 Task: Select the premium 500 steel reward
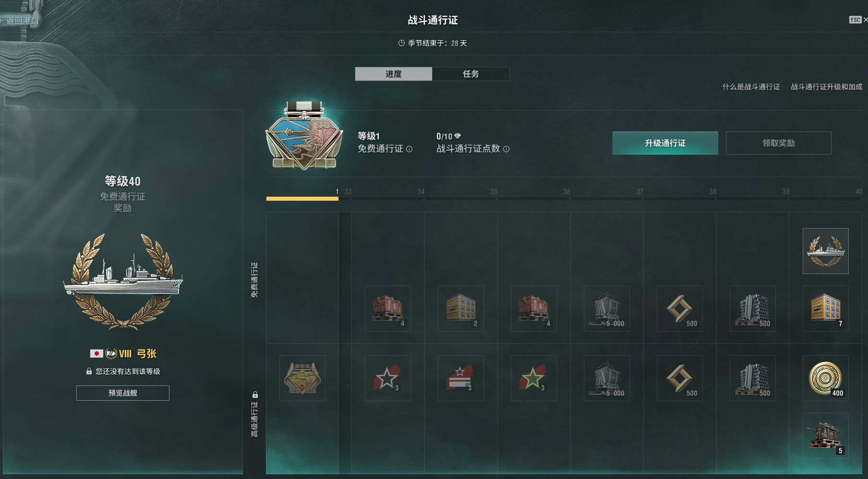click(752, 378)
